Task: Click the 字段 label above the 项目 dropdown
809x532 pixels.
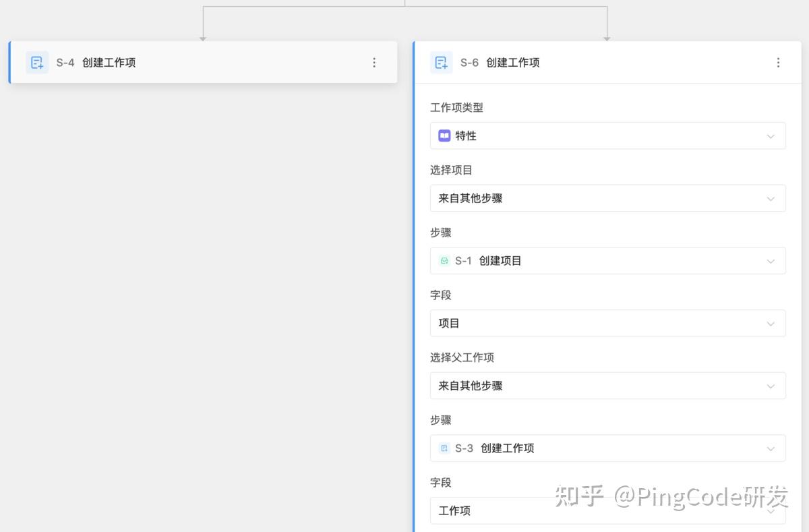Action: click(x=441, y=295)
